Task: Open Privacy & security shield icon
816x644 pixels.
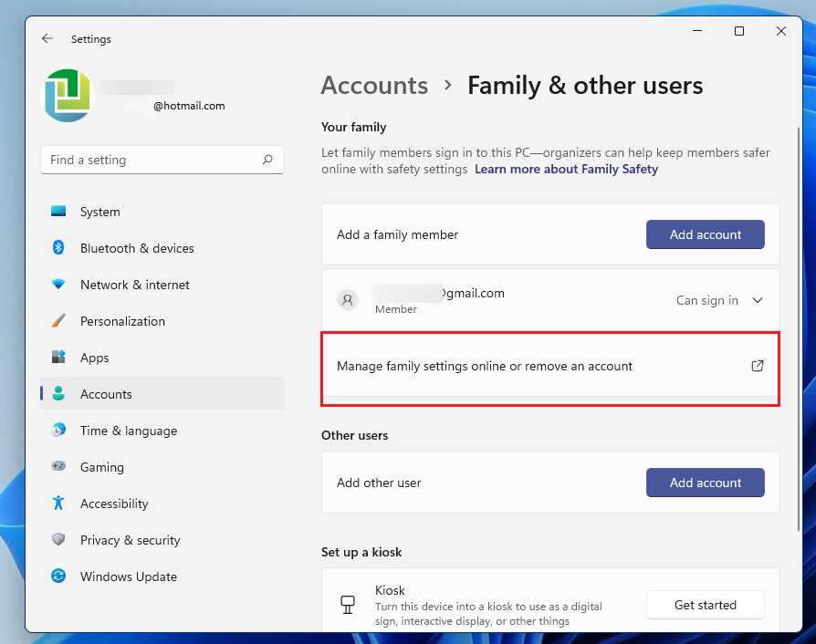Action: click(x=58, y=539)
